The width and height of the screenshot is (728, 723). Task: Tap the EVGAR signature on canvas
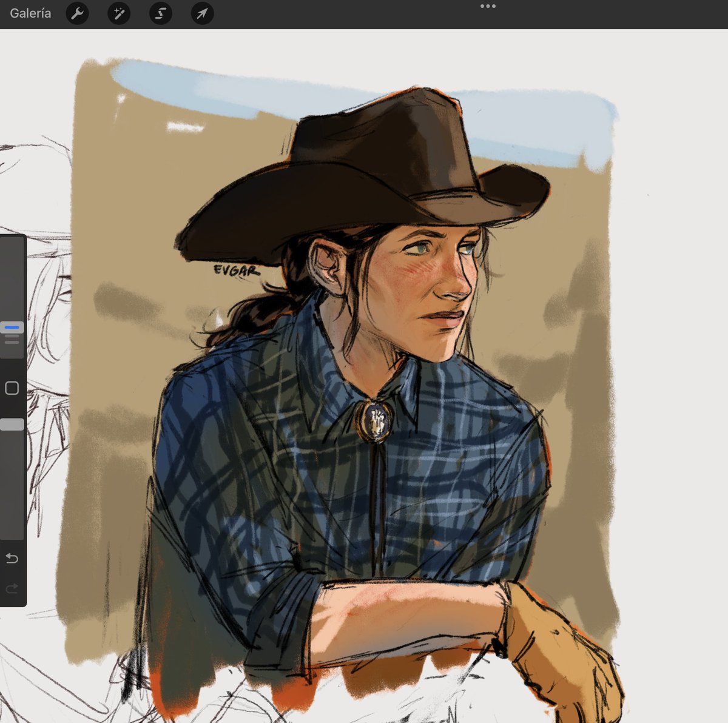click(x=235, y=270)
